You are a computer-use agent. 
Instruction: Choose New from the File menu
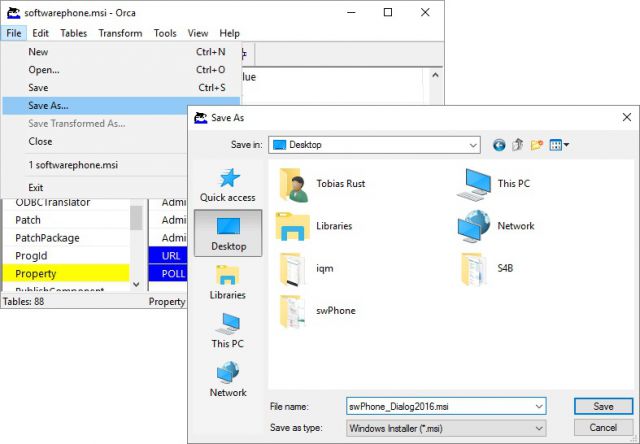pos(121,52)
